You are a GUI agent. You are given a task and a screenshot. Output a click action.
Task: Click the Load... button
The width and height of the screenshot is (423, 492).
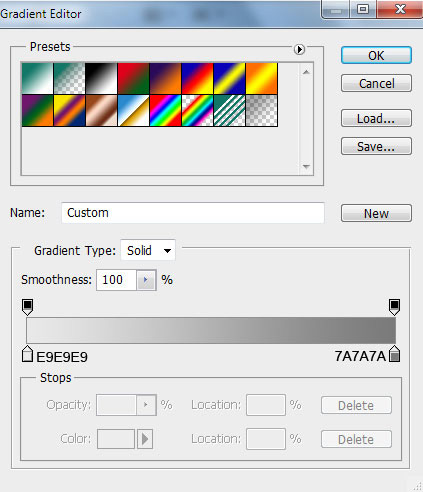tap(376, 118)
